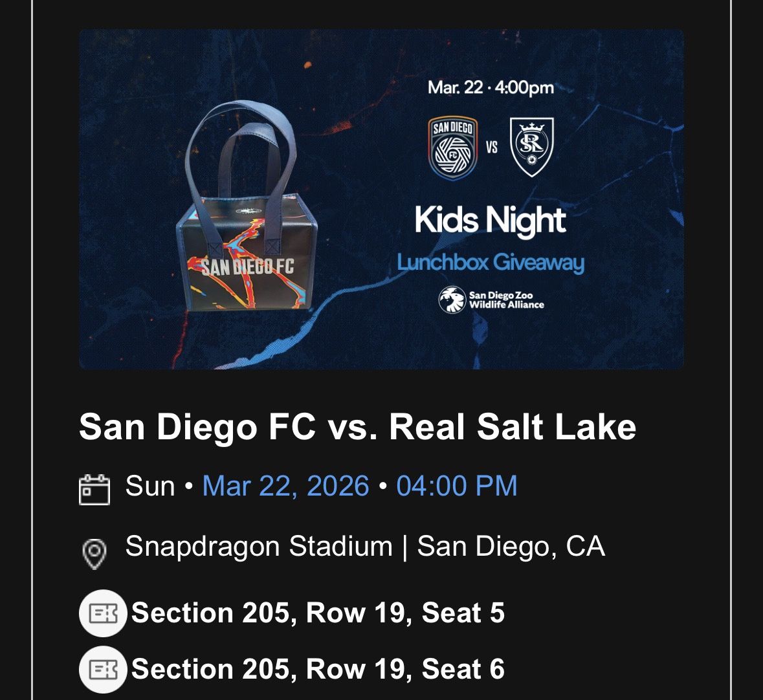The height and width of the screenshot is (700, 763).
Task: Open the Mar 22, 2026 date link
Action: 285,486
